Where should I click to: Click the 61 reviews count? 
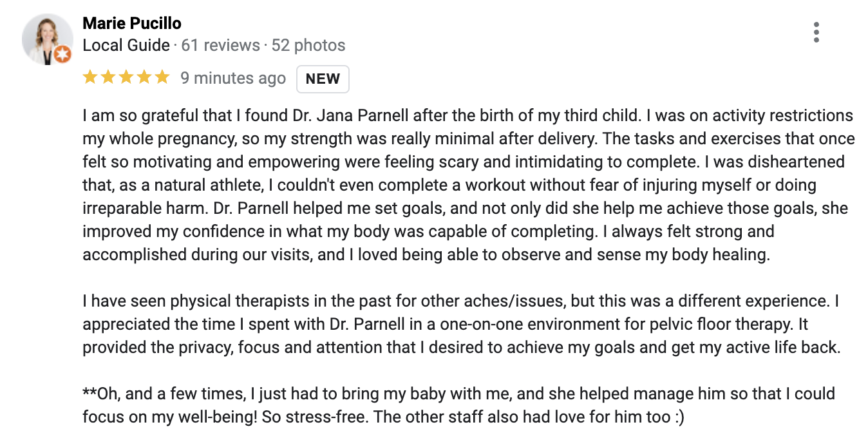220,46
